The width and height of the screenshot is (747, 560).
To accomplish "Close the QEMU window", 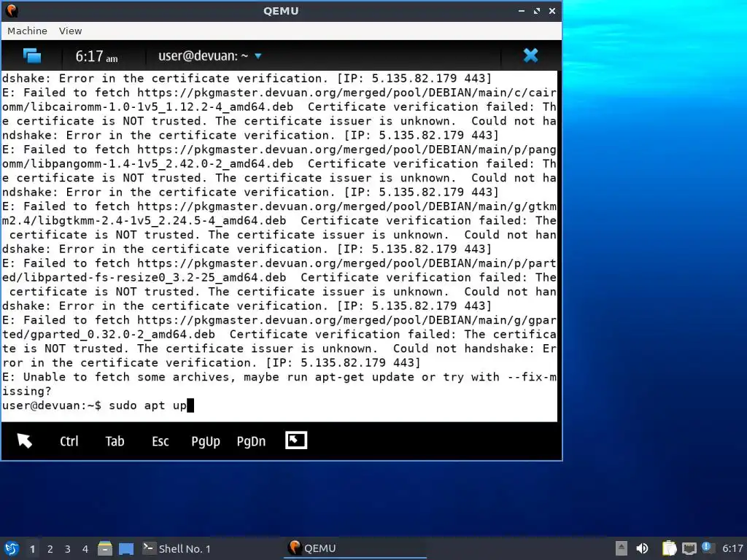I will coord(552,10).
